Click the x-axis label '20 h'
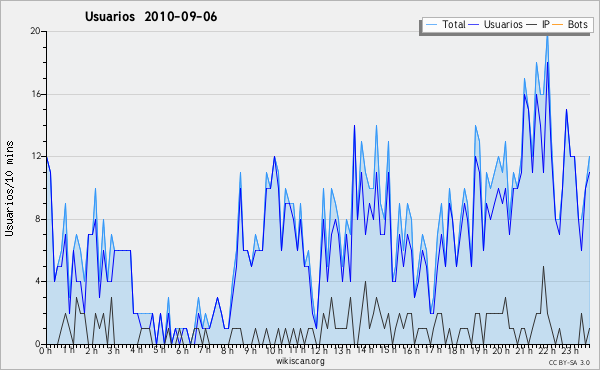This screenshot has width=600, height=370. (501, 350)
